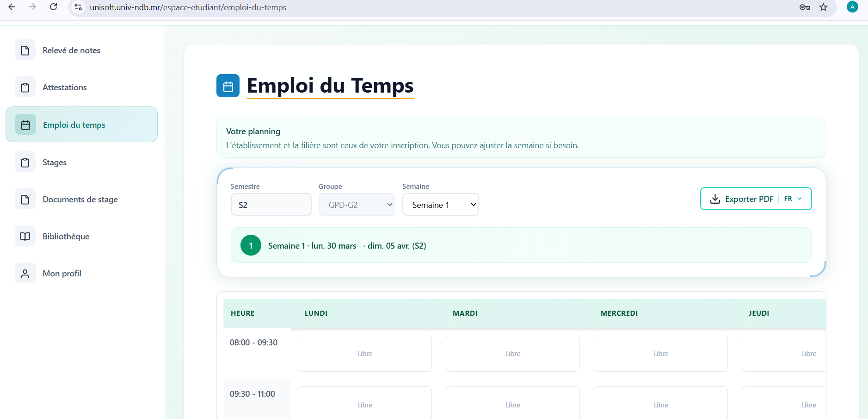Image resolution: width=868 pixels, height=419 pixels.
Task: Open Relevé de notes menu item
Action: (x=81, y=50)
